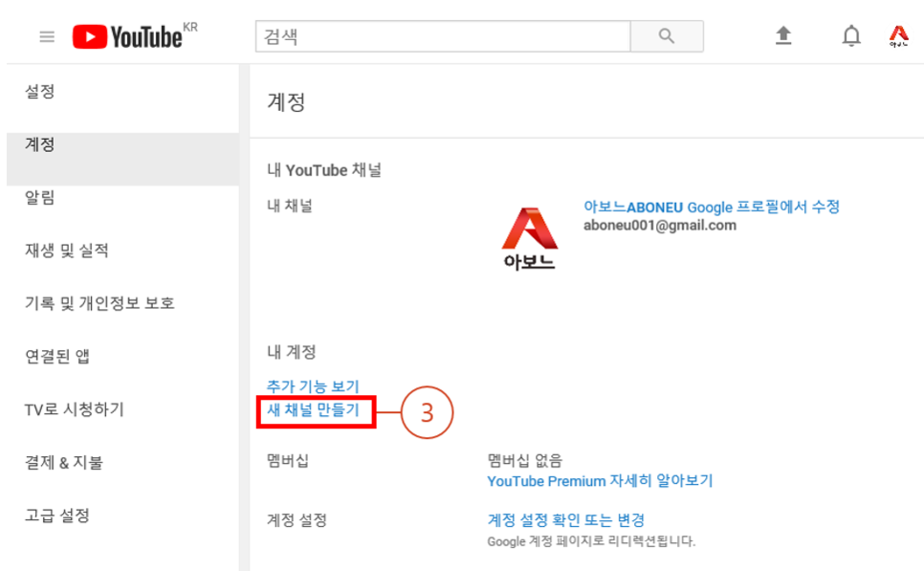Open 기록 및 개인정보 보호 settings
924x571 pixels.
tap(99, 303)
